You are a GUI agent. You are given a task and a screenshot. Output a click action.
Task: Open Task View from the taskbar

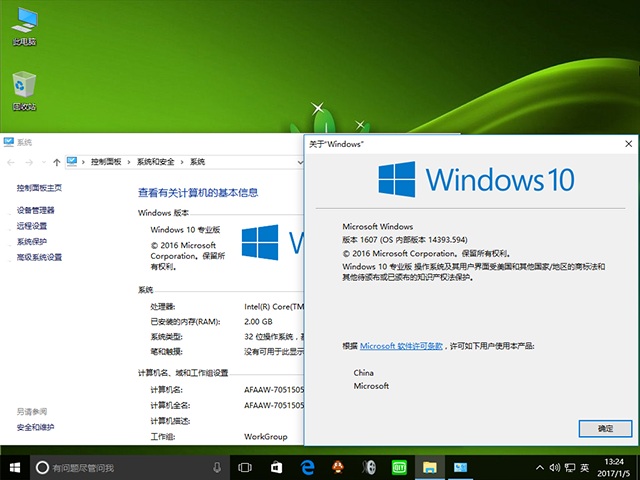pos(245,467)
